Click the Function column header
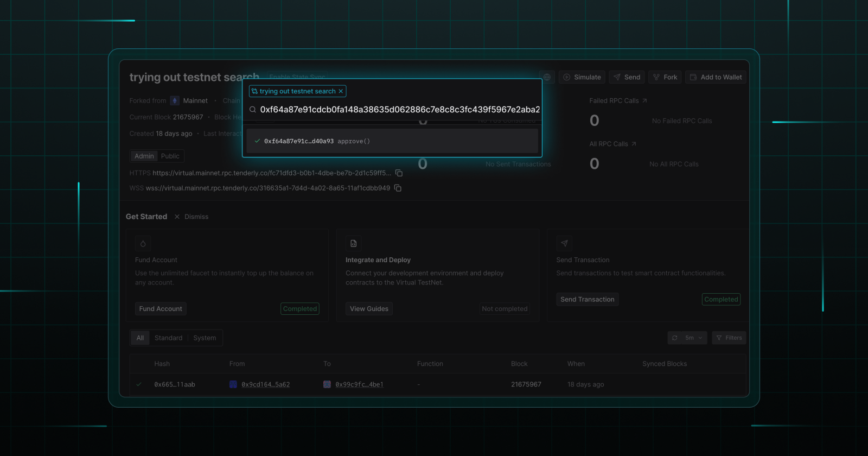The height and width of the screenshot is (456, 868). coord(430,364)
